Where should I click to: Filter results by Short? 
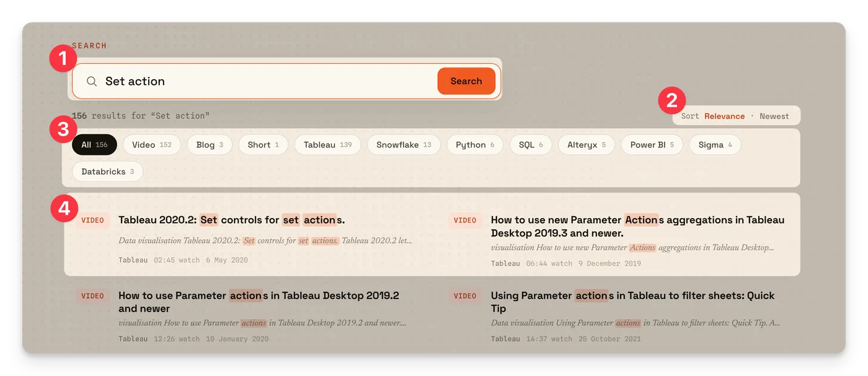tap(263, 145)
